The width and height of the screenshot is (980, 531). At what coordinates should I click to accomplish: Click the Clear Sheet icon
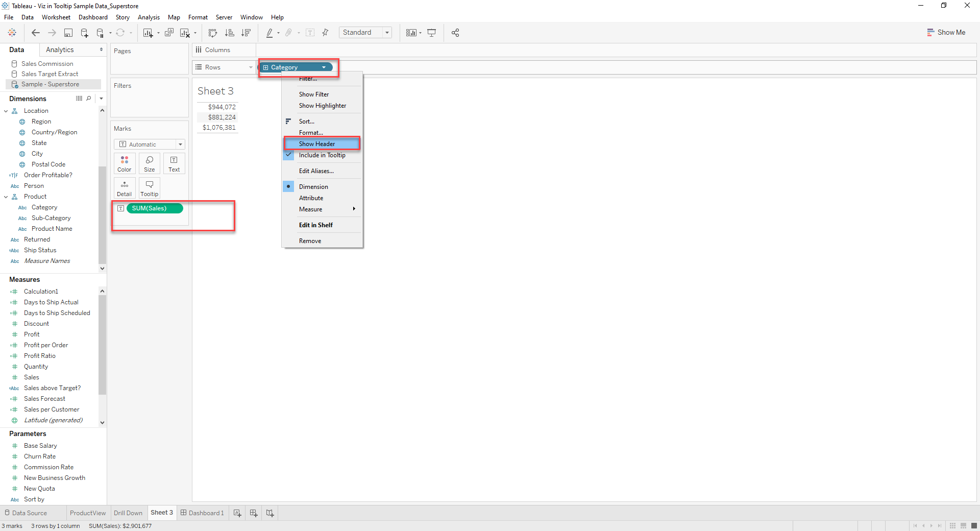pos(185,33)
